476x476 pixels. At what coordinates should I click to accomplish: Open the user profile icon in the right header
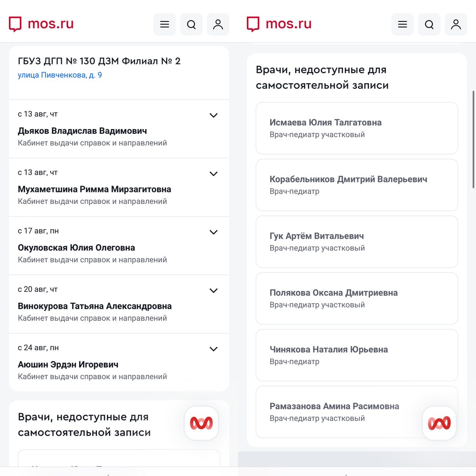456,25
